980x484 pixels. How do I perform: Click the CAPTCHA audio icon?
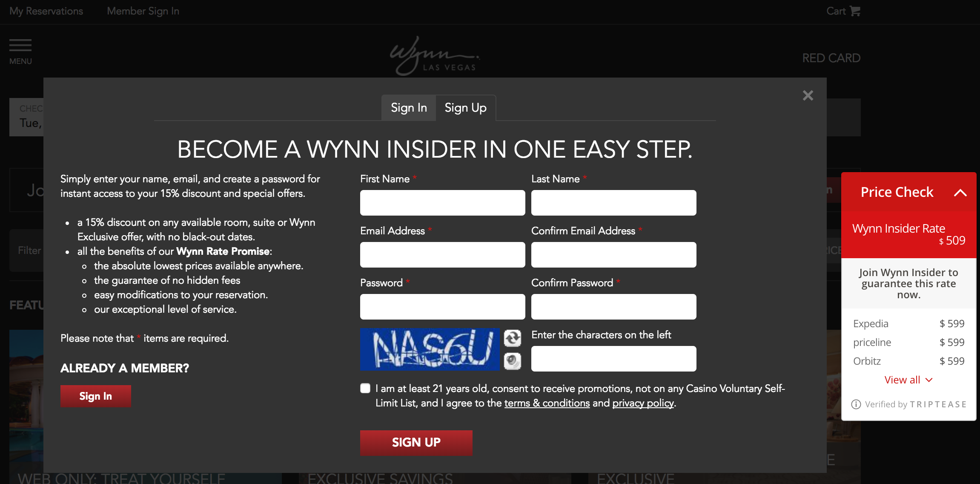[512, 361]
